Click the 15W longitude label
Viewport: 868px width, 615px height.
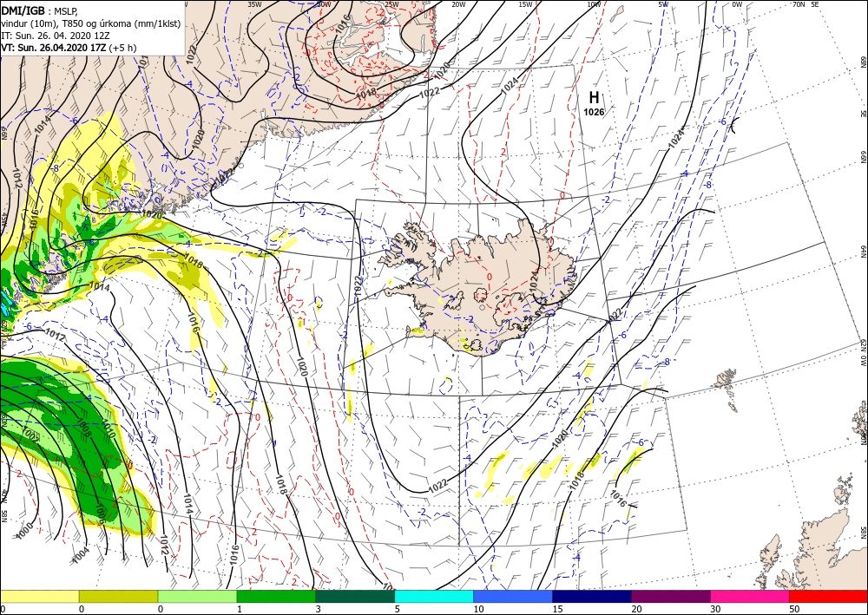tap(525, 4)
